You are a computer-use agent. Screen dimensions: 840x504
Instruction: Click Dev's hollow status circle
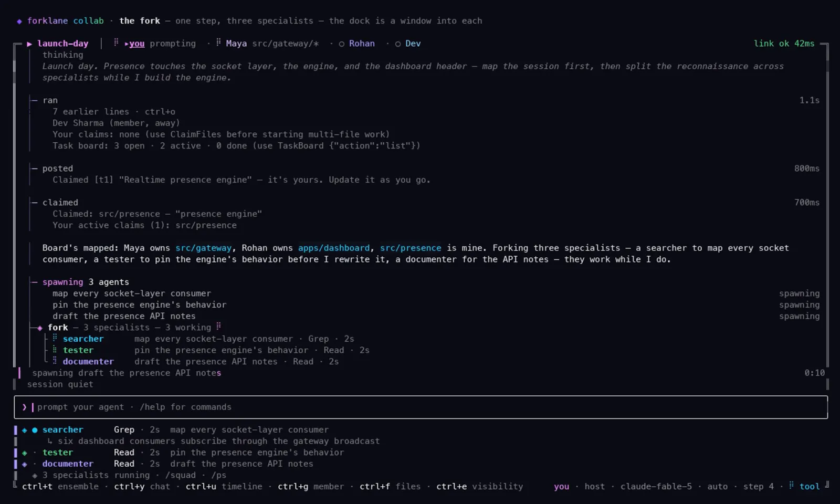click(x=398, y=44)
